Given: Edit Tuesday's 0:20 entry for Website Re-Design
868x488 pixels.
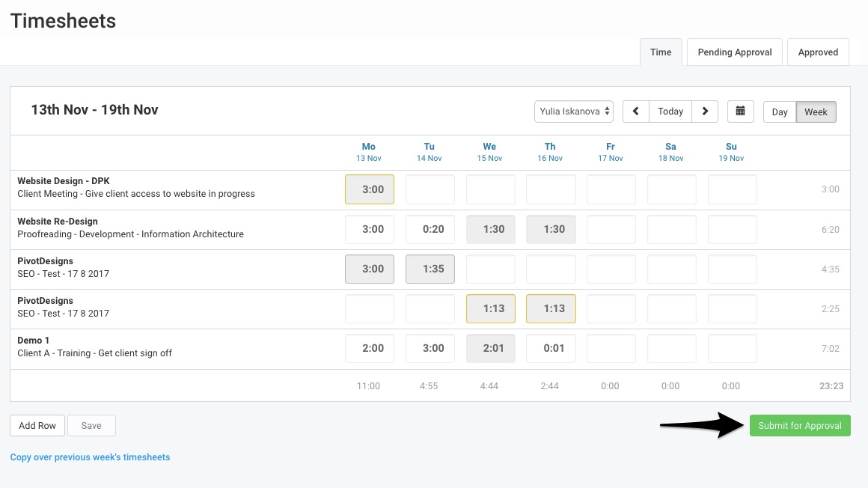Looking at the screenshot, I should click(430, 229).
